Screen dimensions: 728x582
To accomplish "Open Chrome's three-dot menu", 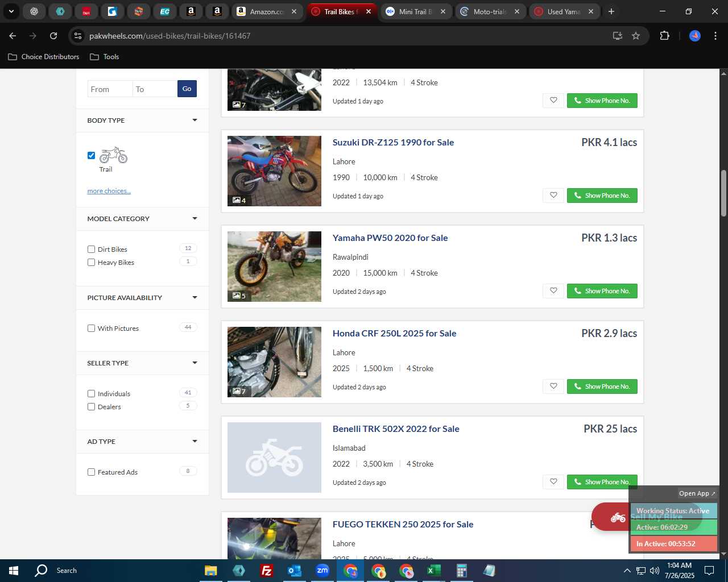I will click(x=715, y=36).
